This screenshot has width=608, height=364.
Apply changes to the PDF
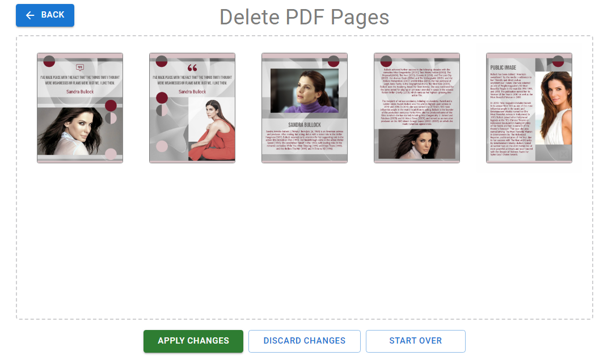pyautogui.click(x=193, y=341)
